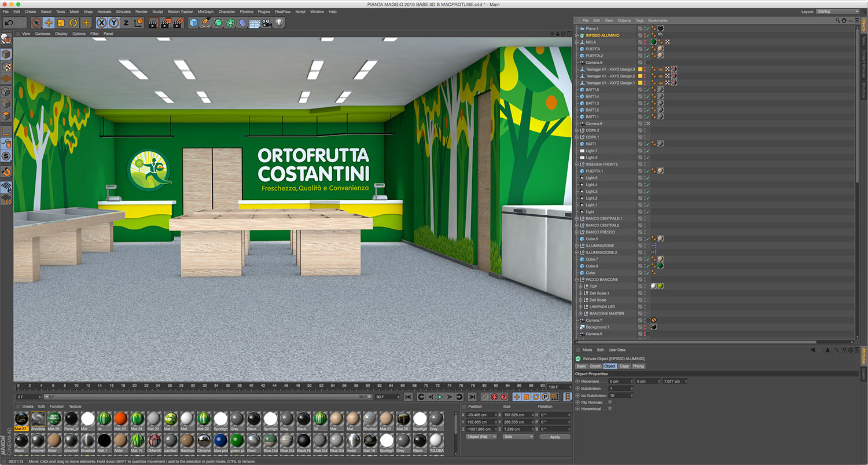Viewport: 868px width, 465px height.
Task: Toggle visibility dots of INFISSO ALUMINIO
Action: 645,35
